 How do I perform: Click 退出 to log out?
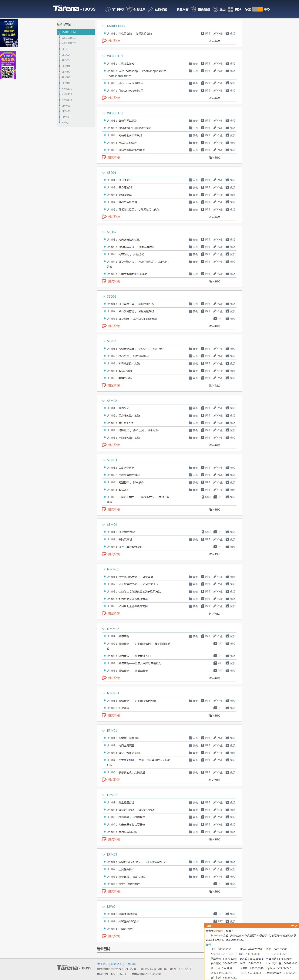pyautogui.click(x=219, y=9)
